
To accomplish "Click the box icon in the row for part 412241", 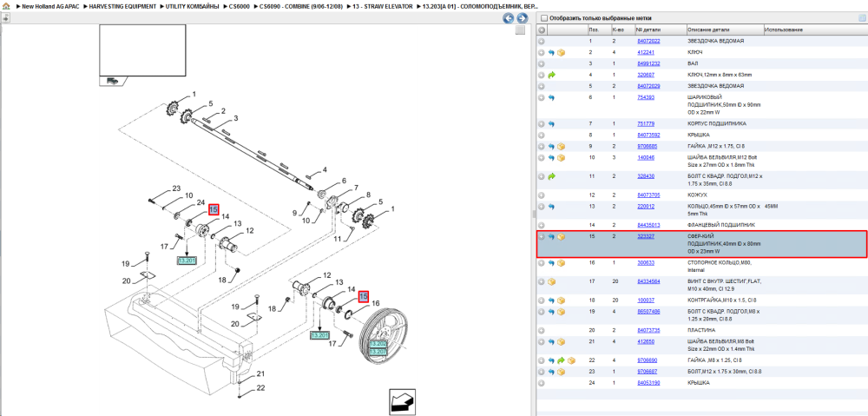I will [561, 53].
